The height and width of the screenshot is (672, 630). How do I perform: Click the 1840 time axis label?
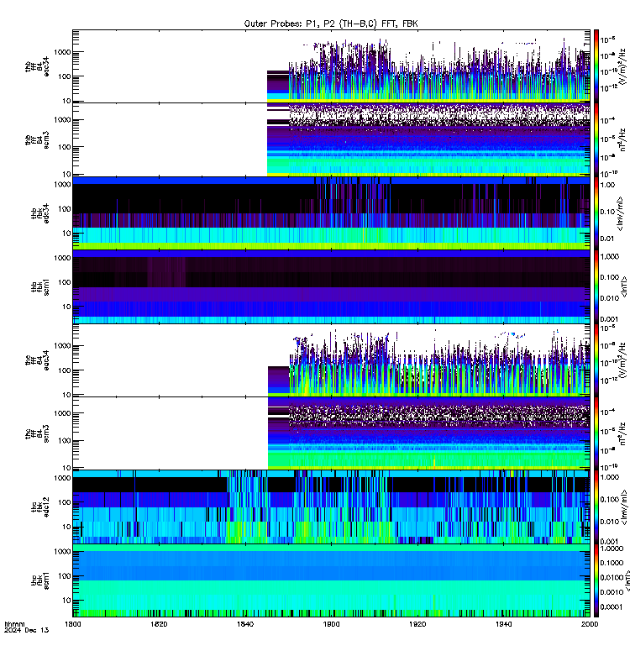tap(244, 624)
